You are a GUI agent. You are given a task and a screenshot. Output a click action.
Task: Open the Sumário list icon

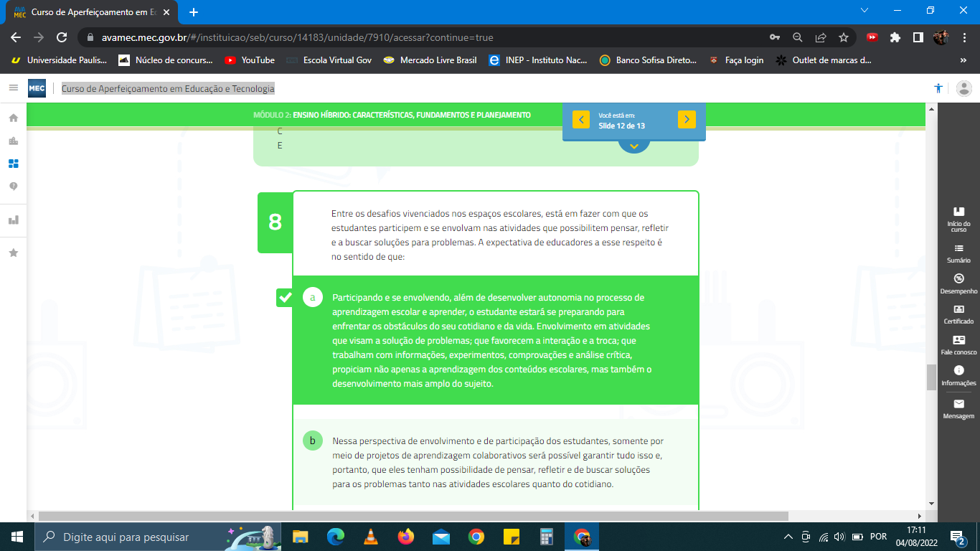pyautogui.click(x=958, y=248)
